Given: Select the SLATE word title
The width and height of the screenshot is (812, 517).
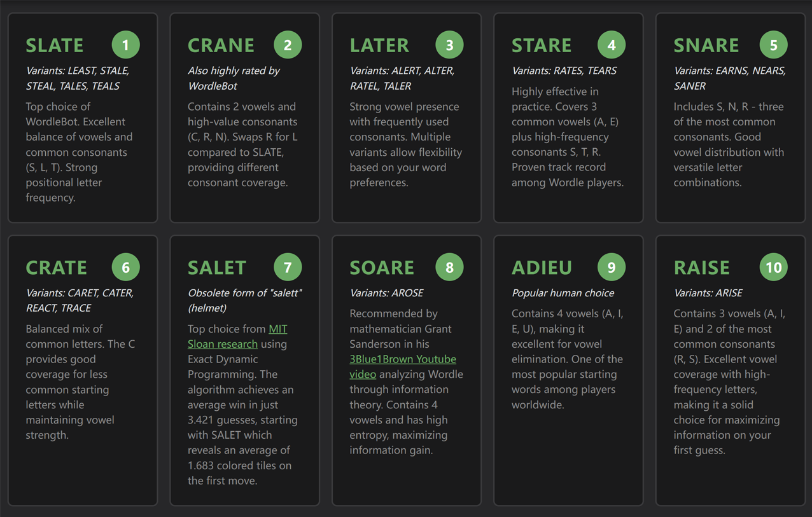Looking at the screenshot, I should tap(55, 45).
